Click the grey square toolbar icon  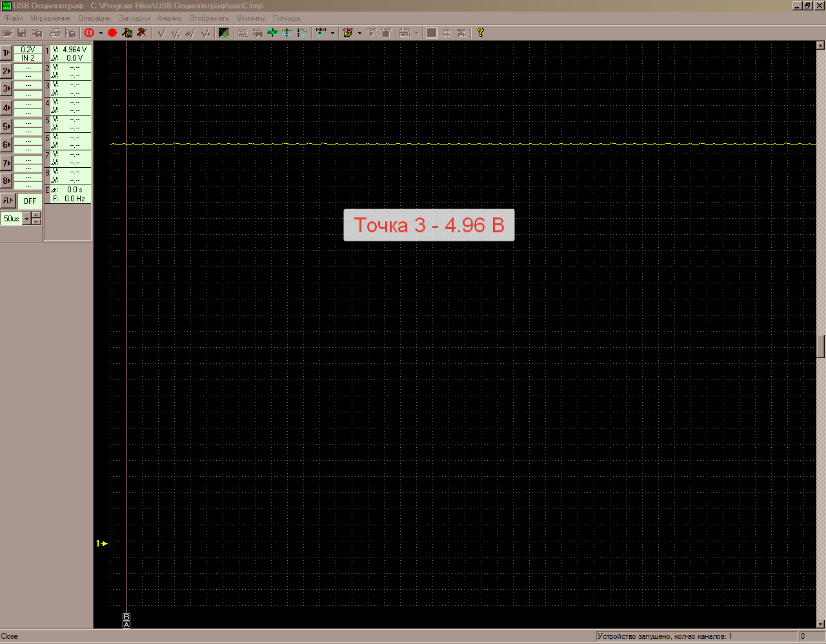pyautogui.click(x=432, y=32)
